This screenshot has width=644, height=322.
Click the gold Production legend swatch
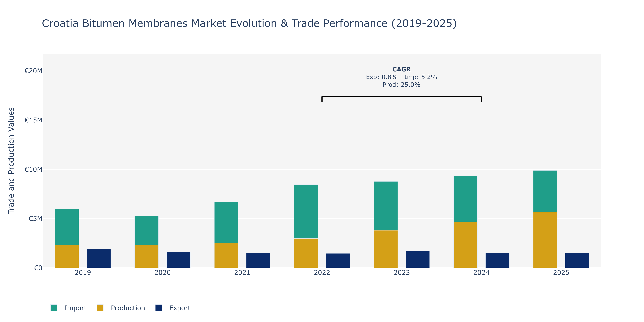(100, 308)
